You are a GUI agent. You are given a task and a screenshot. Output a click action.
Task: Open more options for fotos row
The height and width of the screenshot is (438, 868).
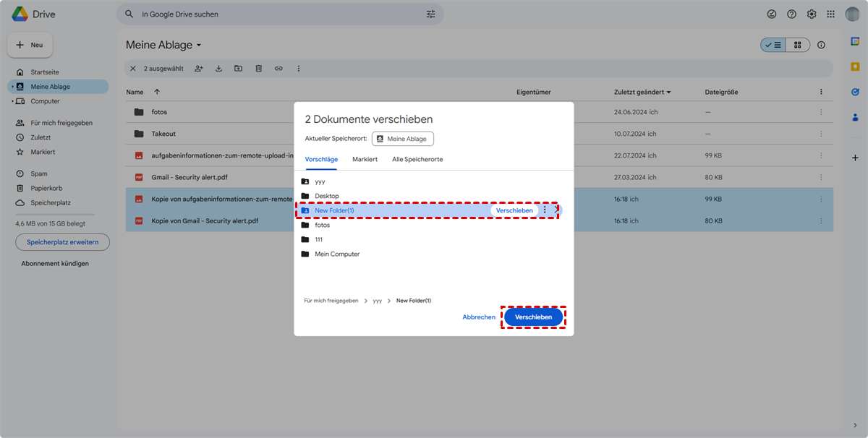(820, 112)
